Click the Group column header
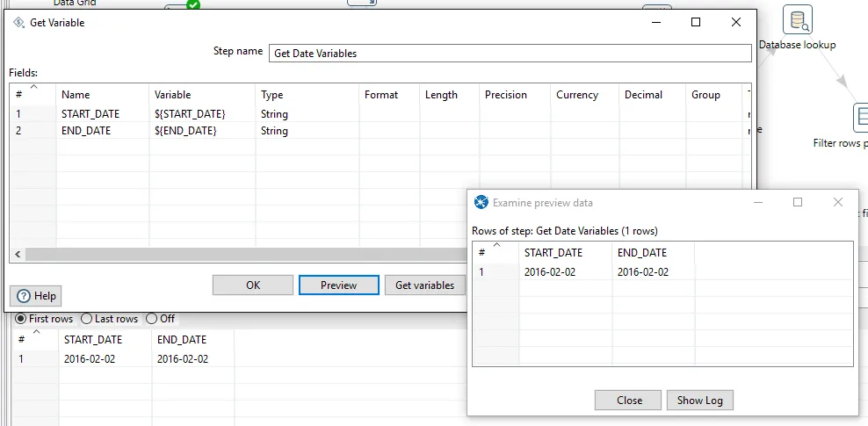This screenshot has width=868, height=426. [713, 94]
